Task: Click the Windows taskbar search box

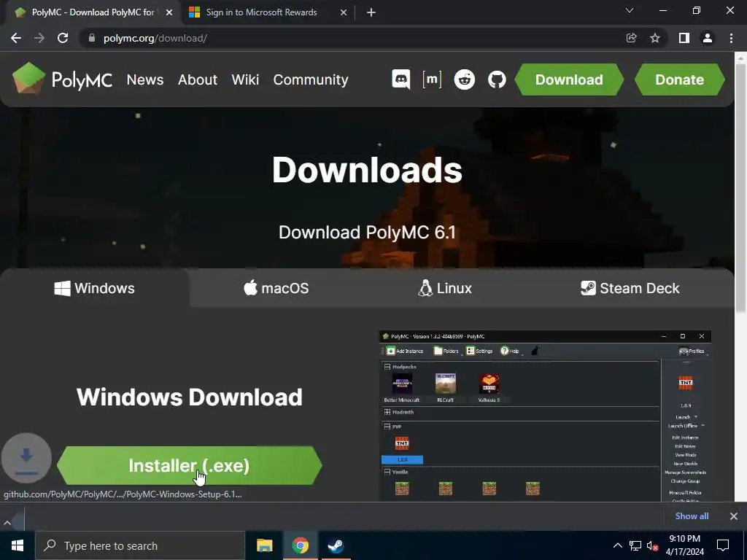Action: (140, 545)
